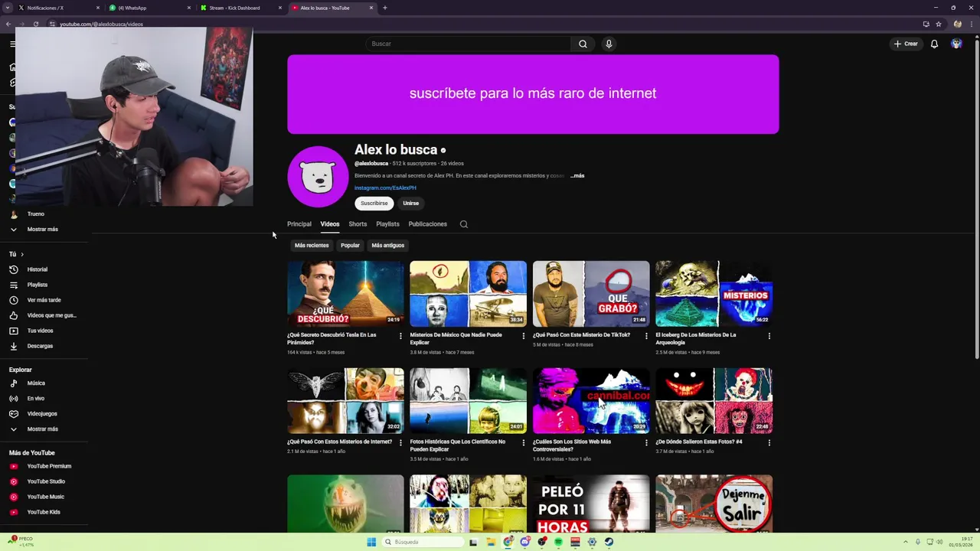Expand subscriptions with Mostrar más under Trueno

click(x=44, y=229)
